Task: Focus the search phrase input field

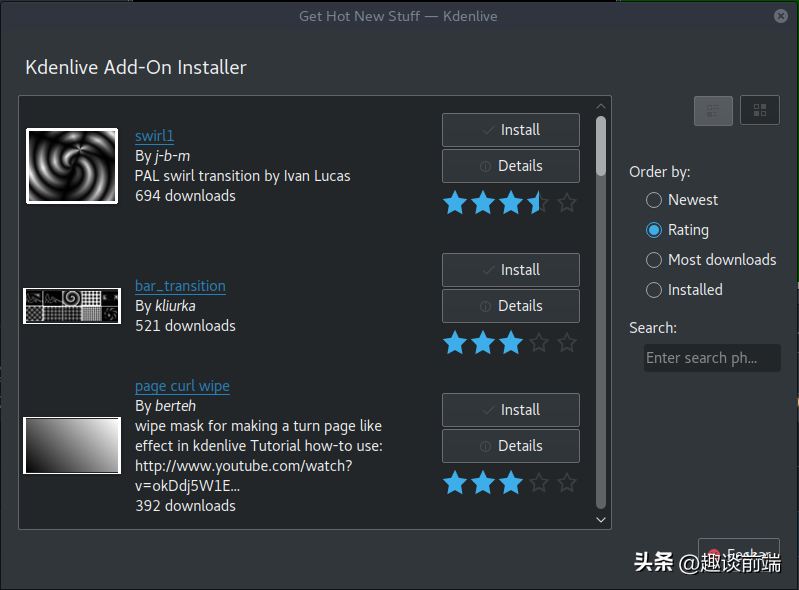Action: click(x=712, y=358)
